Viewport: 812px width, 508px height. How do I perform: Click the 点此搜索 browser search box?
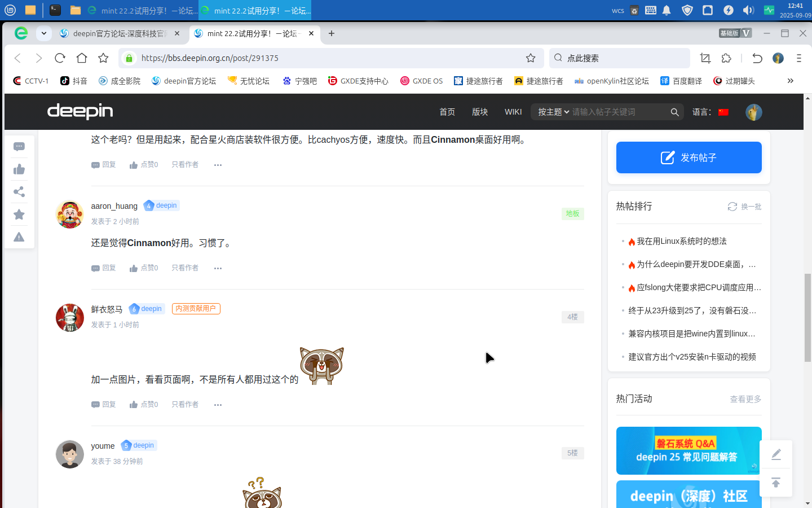point(619,58)
